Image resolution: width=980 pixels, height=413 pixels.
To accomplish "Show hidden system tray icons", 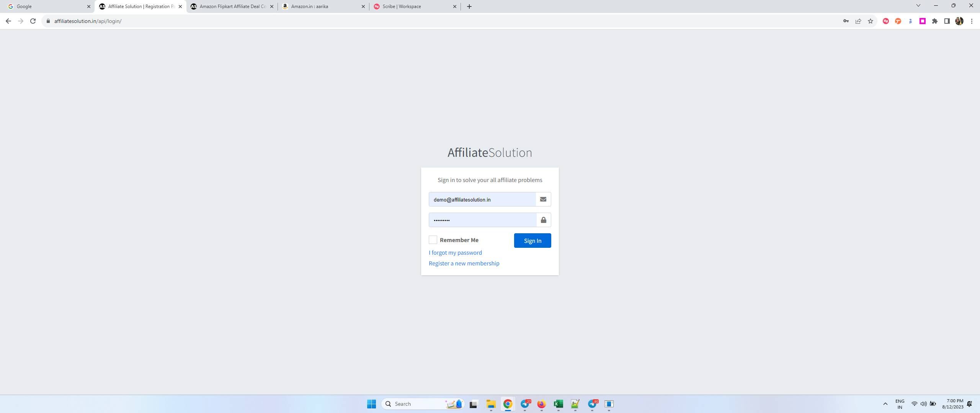I will click(885, 404).
